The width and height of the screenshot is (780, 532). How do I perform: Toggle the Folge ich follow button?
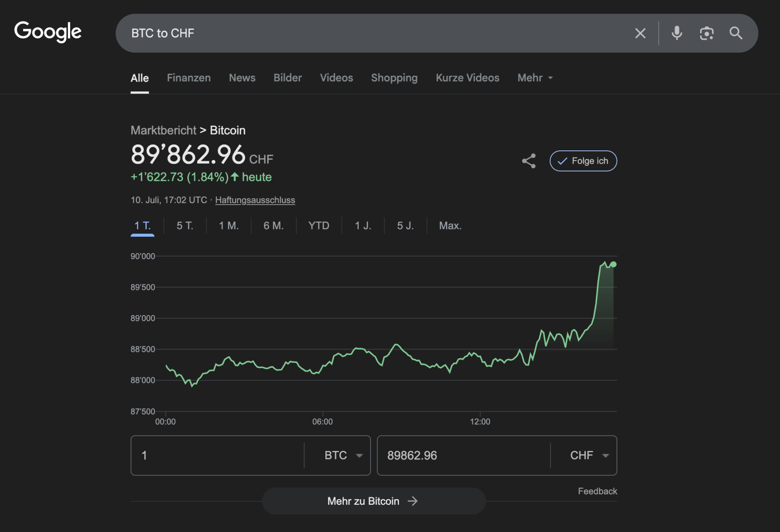coord(583,161)
